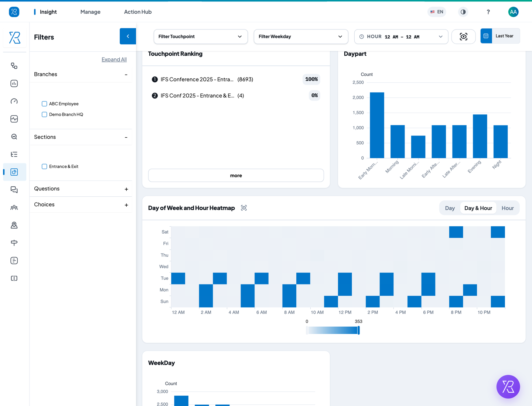
Task: Collapse the Branches filter section
Action: coord(126,75)
